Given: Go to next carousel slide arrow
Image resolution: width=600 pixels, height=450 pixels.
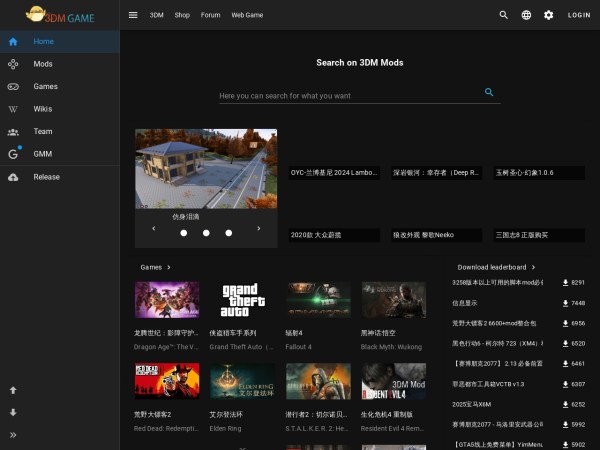Looking at the screenshot, I should pyautogui.click(x=258, y=229).
